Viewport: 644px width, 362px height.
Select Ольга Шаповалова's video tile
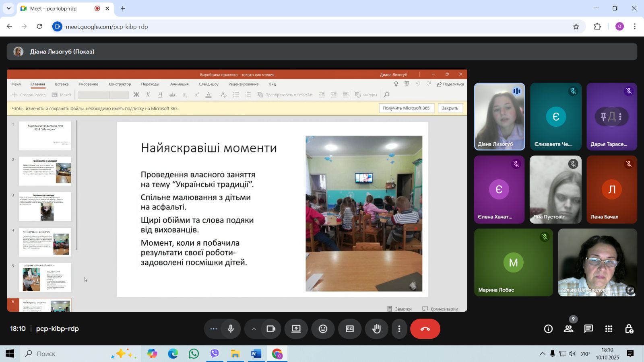597,262
